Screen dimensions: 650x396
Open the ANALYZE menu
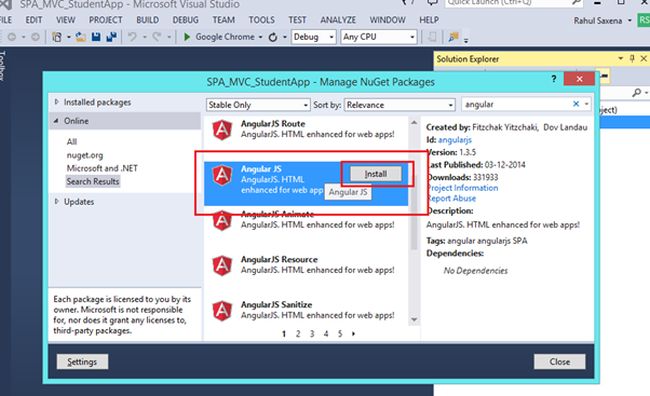click(x=338, y=20)
